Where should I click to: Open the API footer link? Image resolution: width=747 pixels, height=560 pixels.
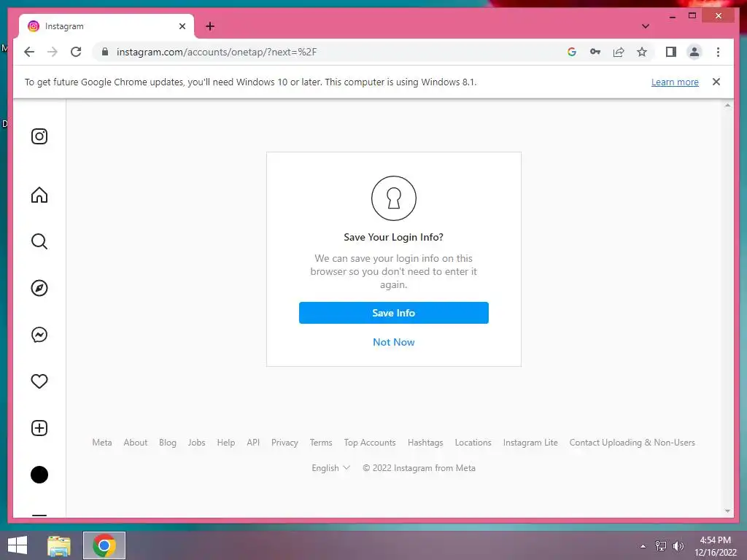coord(253,443)
